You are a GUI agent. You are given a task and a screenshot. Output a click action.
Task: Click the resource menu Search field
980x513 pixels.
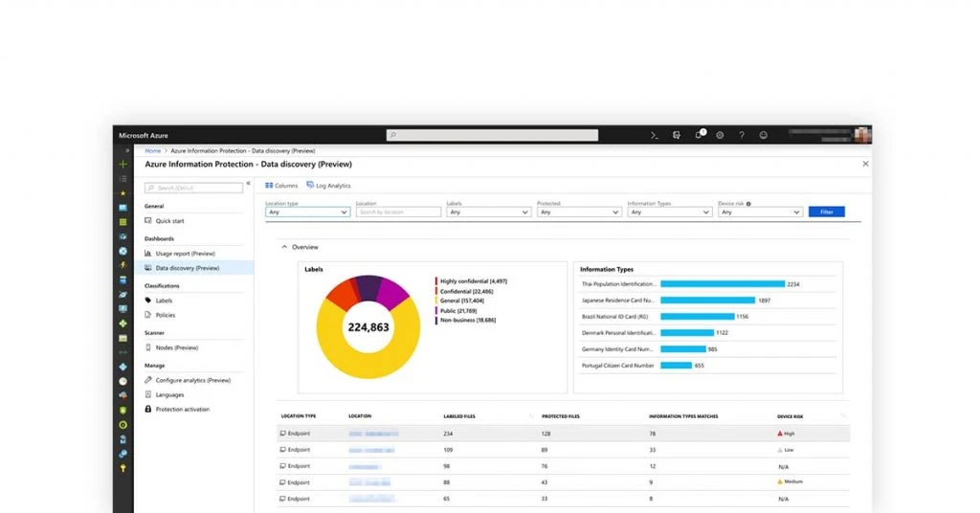point(193,188)
